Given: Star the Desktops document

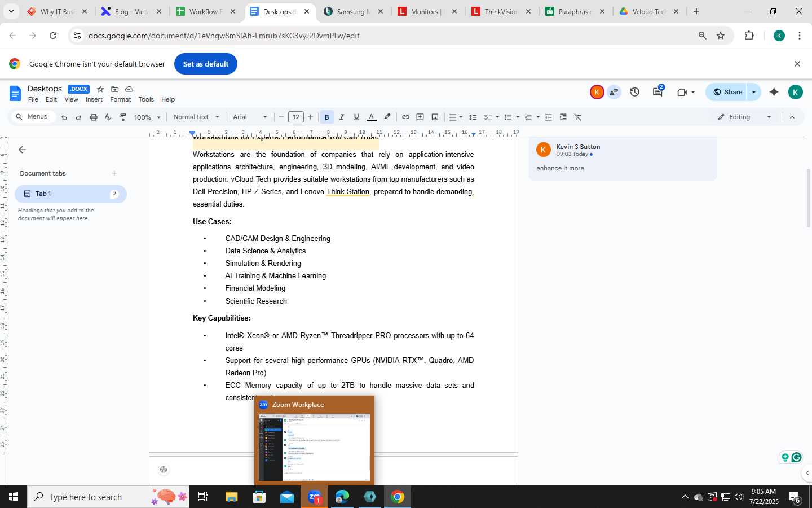Looking at the screenshot, I should point(100,89).
